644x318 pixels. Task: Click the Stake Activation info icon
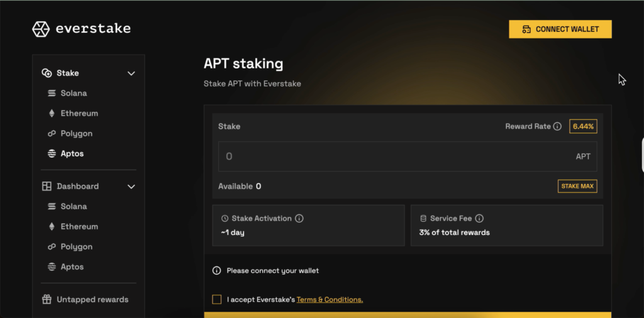299,219
